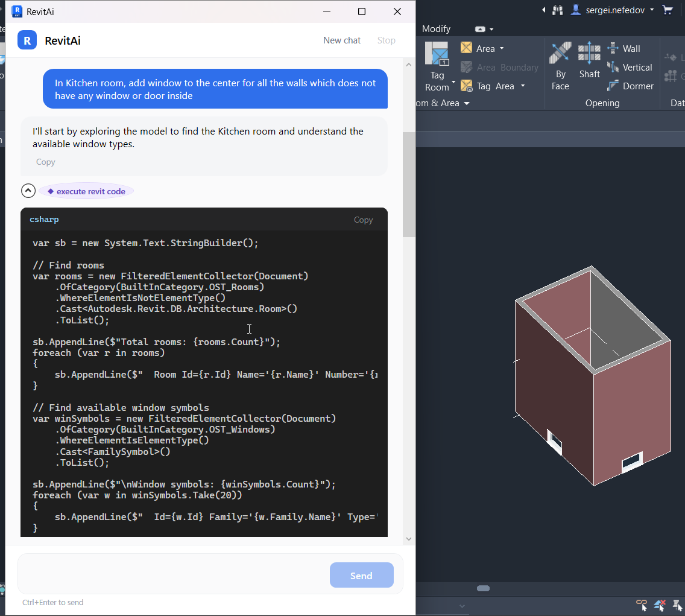Image resolution: width=685 pixels, height=616 pixels.
Task: Click the 3D house model in Revit view
Action: click(x=592, y=376)
